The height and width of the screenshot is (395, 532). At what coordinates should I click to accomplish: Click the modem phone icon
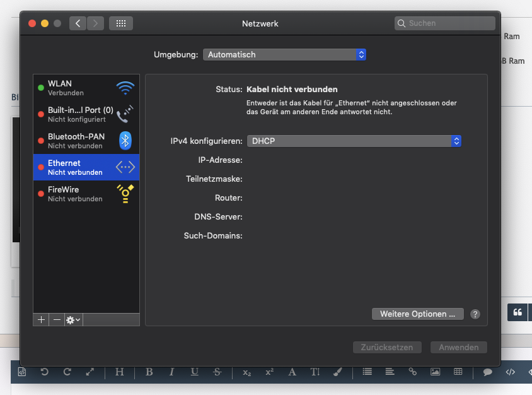125,114
